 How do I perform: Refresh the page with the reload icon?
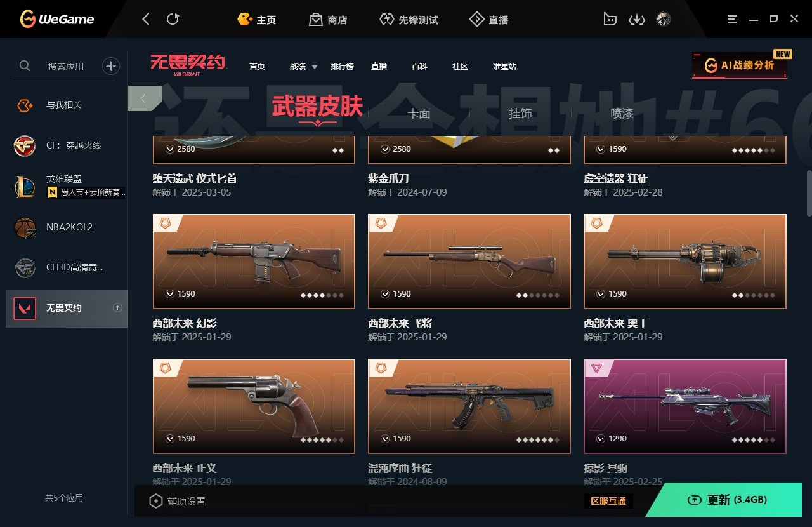[173, 19]
